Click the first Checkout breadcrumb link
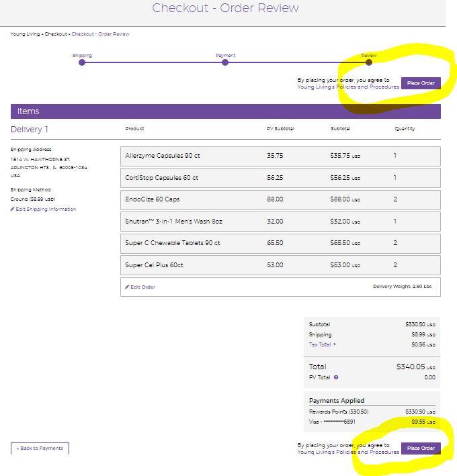Viewport: 457px width, 476px height. (56, 34)
